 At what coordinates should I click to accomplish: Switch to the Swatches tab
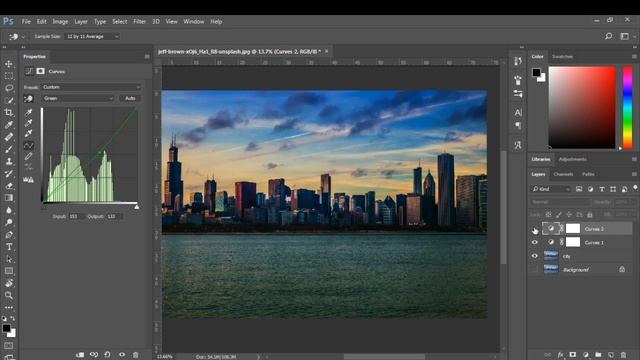(x=562, y=57)
